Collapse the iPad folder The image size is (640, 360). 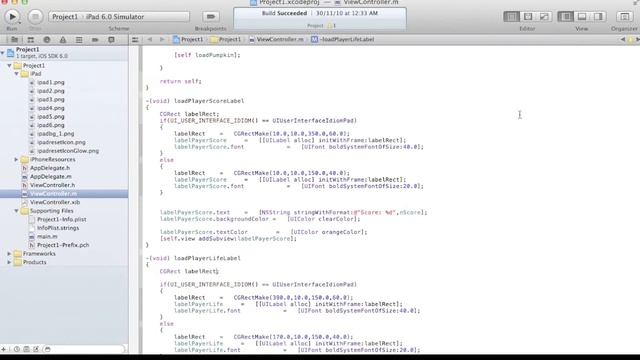pyautogui.click(x=17, y=74)
